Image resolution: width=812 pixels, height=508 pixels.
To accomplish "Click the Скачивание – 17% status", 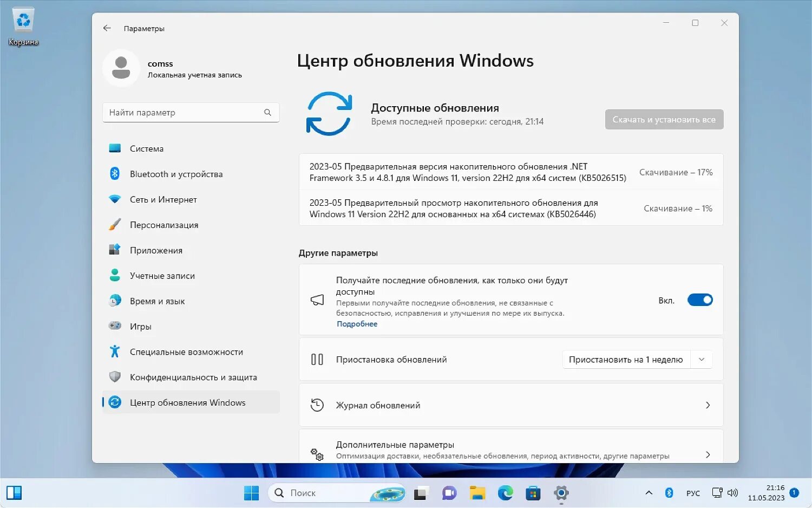I will (x=676, y=172).
